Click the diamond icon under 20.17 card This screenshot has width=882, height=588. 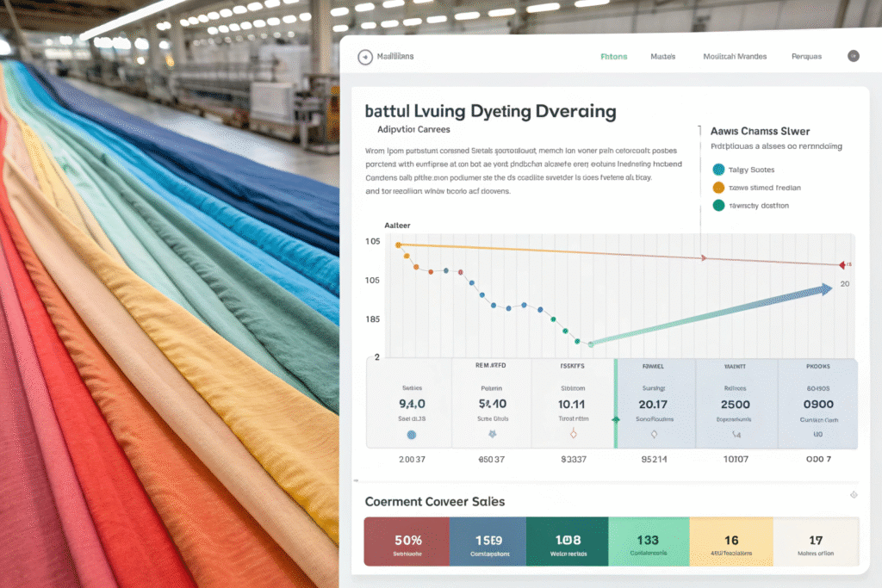point(653,435)
